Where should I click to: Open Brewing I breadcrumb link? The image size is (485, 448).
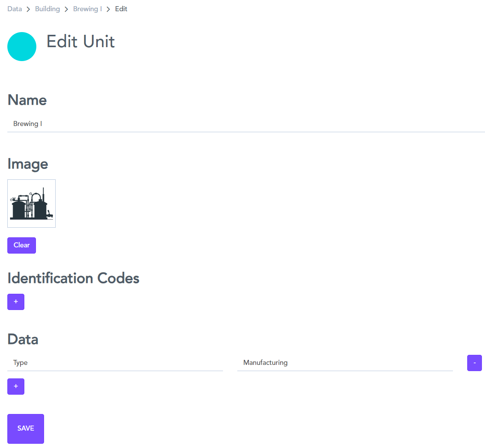pos(87,9)
